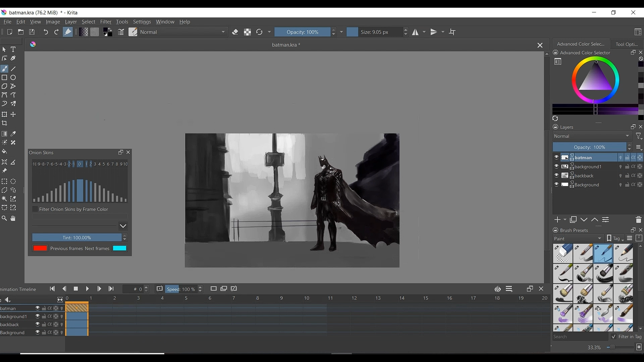Viewport: 644px width, 362px height.
Task: Enable Filter Onion Skins by Frame Color
Action: click(x=35, y=209)
